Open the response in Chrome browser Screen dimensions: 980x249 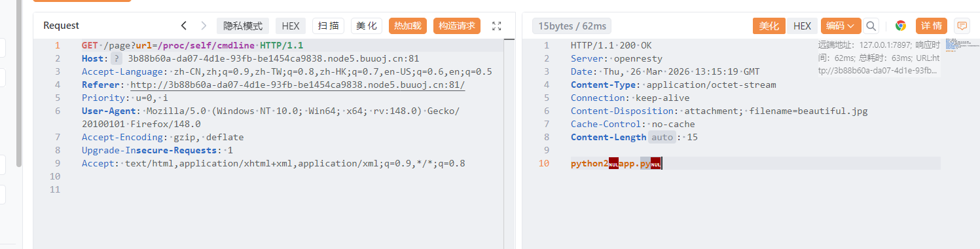(901, 26)
